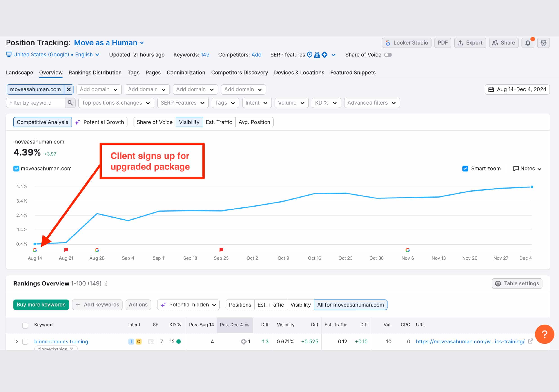Open settings via the top-right gear icon
Image resolution: width=559 pixels, height=392 pixels.
click(x=543, y=43)
